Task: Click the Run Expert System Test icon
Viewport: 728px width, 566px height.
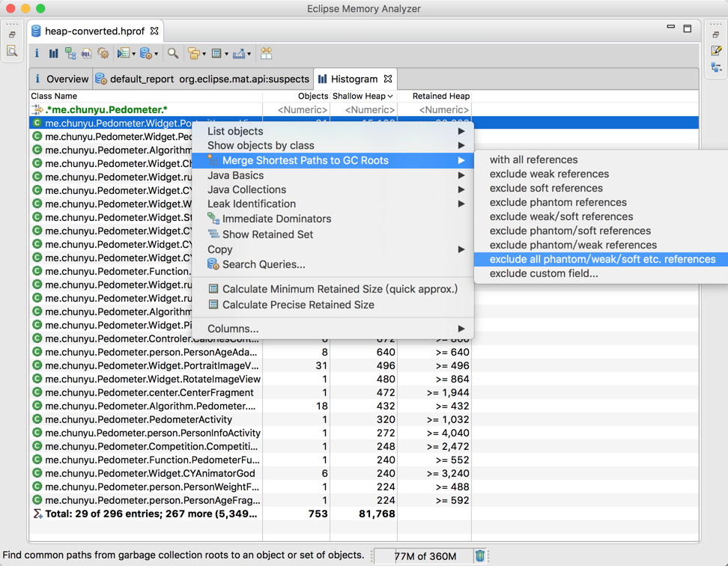Action: tap(123, 53)
